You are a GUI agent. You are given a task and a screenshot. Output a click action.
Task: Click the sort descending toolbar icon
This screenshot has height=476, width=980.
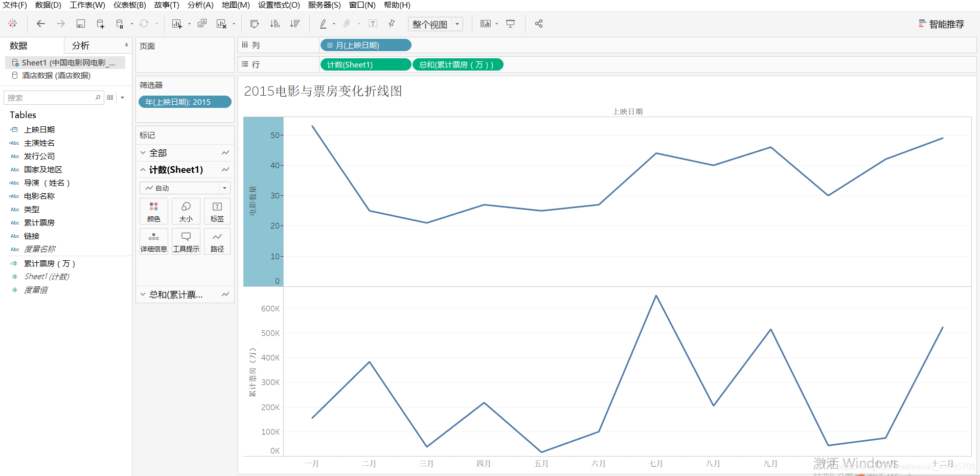click(295, 24)
